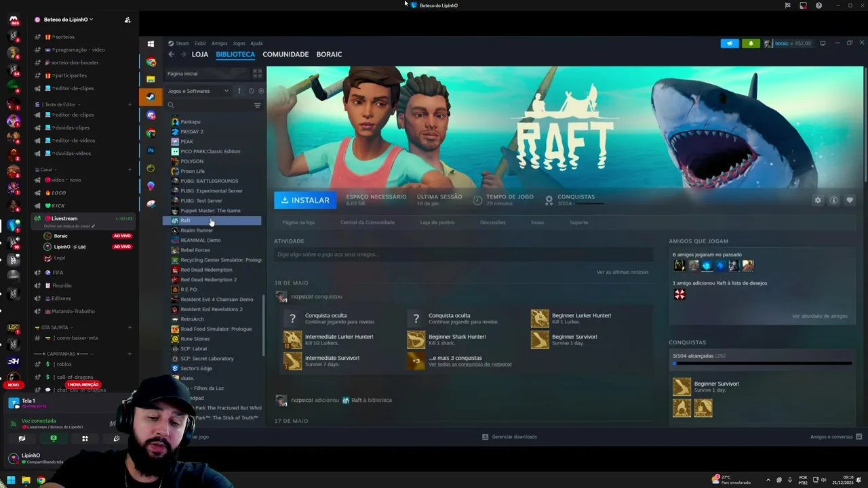Open the Jogos menu
This screenshot has width=868, height=488.
[239, 43]
